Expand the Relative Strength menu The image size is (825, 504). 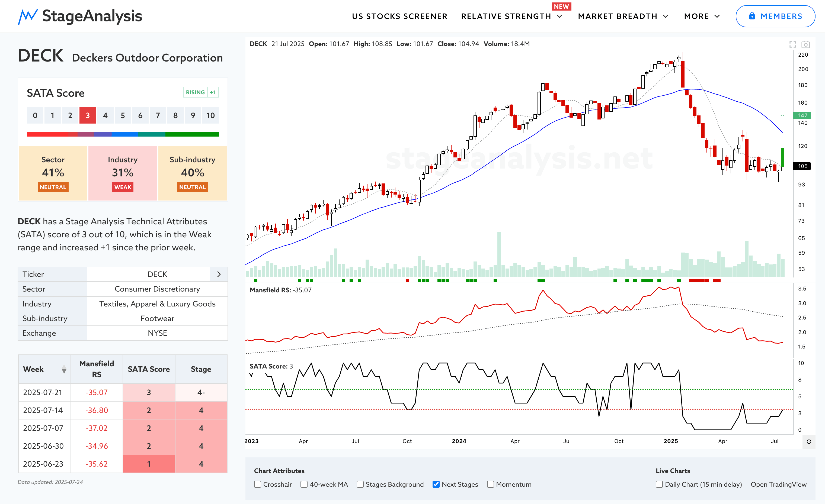coord(511,16)
